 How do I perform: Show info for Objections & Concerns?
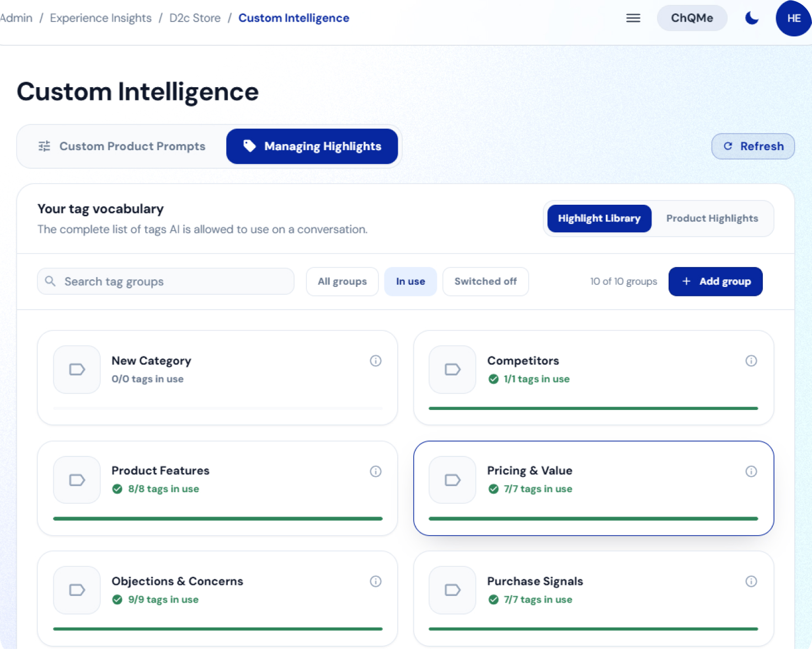(376, 581)
